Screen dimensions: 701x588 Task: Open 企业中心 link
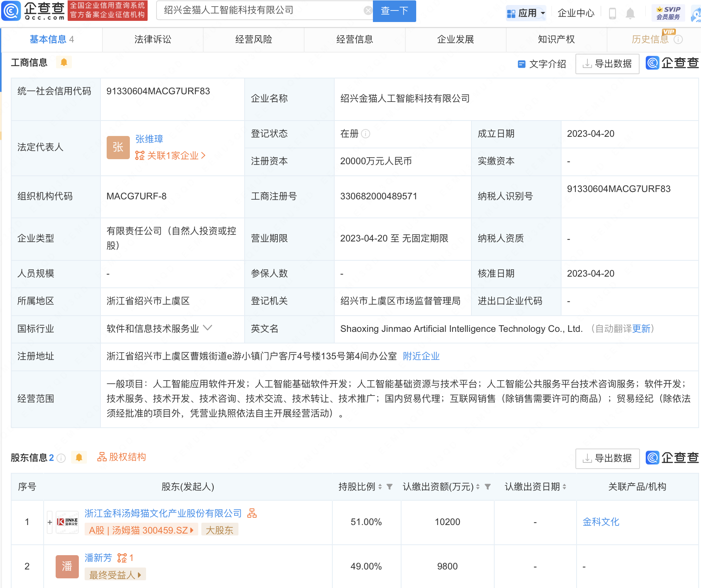pyautogui.click(x=576, y=14)
